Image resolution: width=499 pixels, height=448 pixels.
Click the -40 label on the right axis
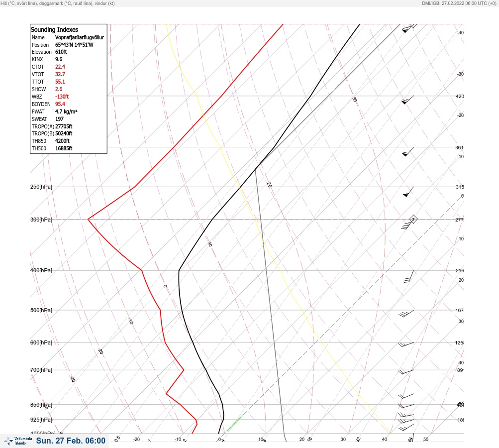point(460,33)
